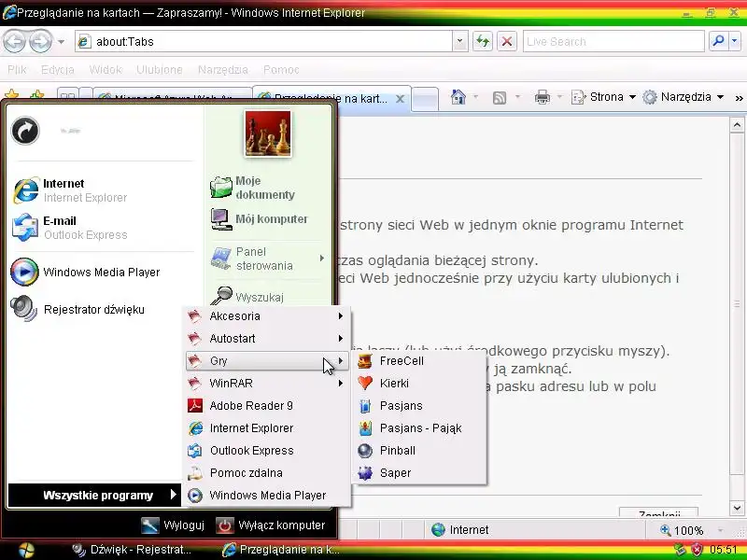Expand the IE toolbar overflow chevron

pos(739,98)
